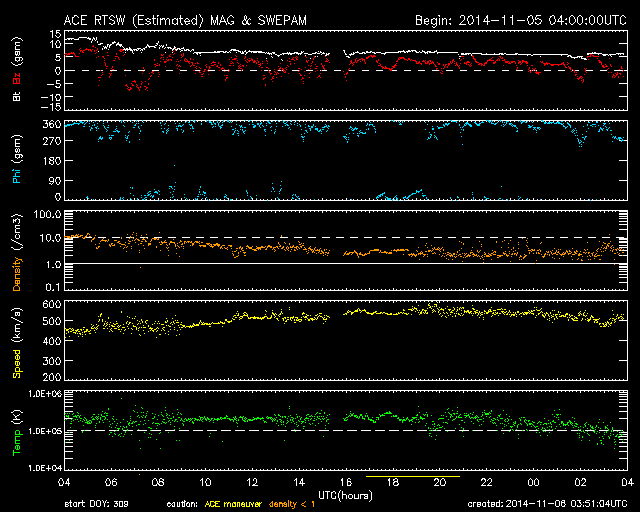Click the 08 hour tick on time axis
Screen dimensions: 640x512
(x=159, y=483)
